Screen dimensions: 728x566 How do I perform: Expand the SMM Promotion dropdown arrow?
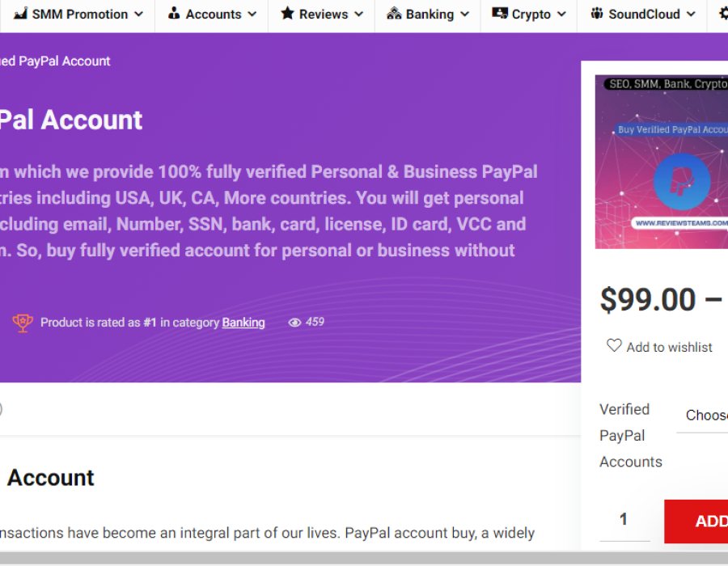point(138,15)
